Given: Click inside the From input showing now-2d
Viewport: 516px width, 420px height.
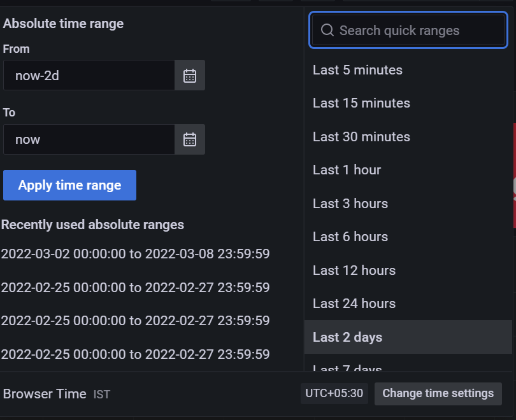Looking at the screenshot, I should pyautogui.click(x=89, y=75).
